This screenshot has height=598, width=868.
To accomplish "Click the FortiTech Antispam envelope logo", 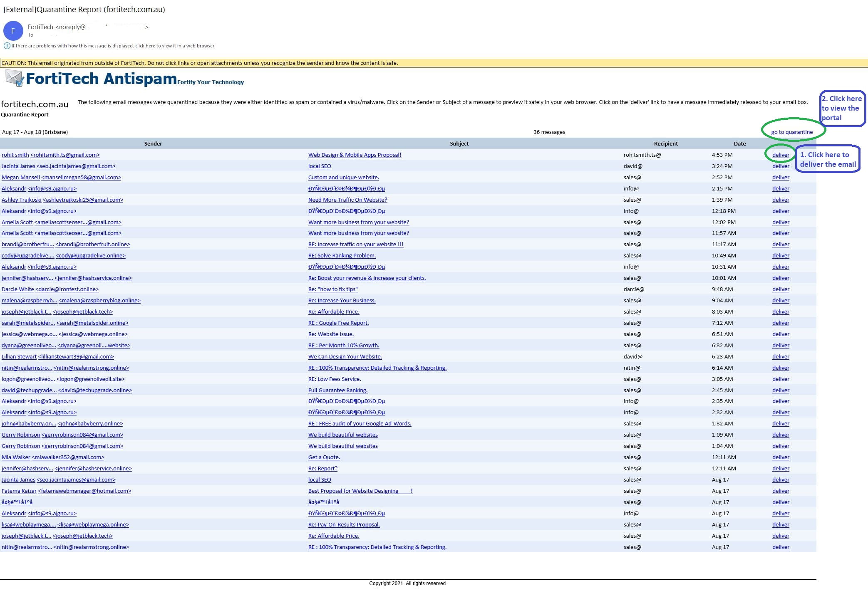I will click(x=15, y=78).
